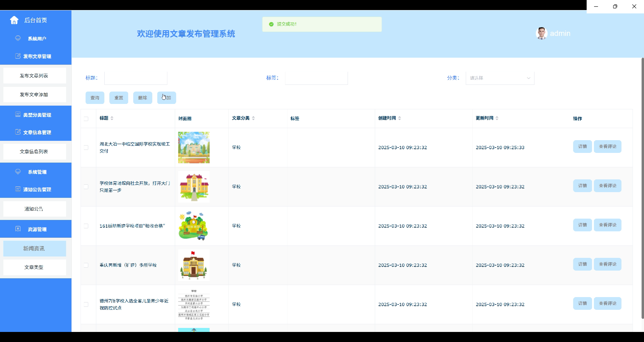Screen dimensions: 644x342
Task: Open 查看评论 for 学校体育场馆 row
Action: pyautogui.click(x=608, y=186)
